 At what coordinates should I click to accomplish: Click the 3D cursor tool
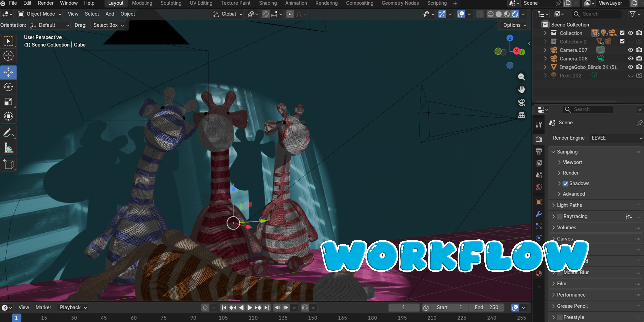point(9,56)
